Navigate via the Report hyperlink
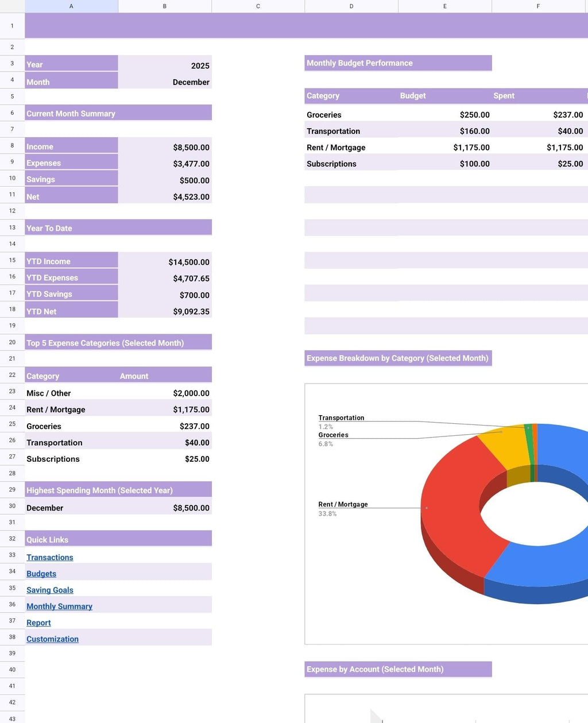Screen dimensions: 588x723 38,622
